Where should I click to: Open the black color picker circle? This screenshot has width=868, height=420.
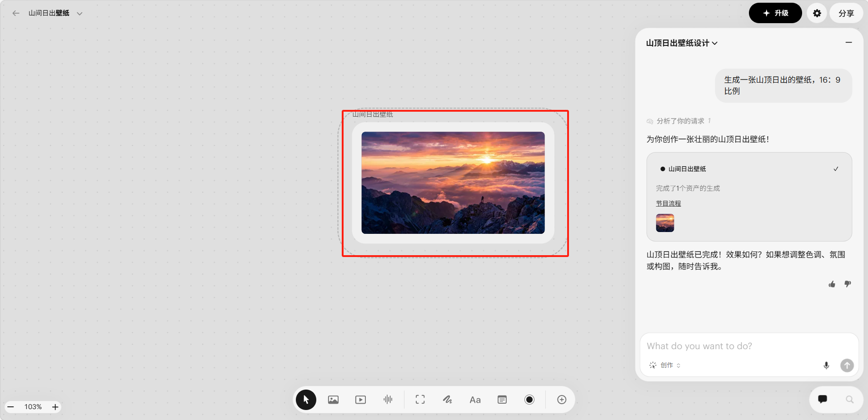(x=529, y=400)
